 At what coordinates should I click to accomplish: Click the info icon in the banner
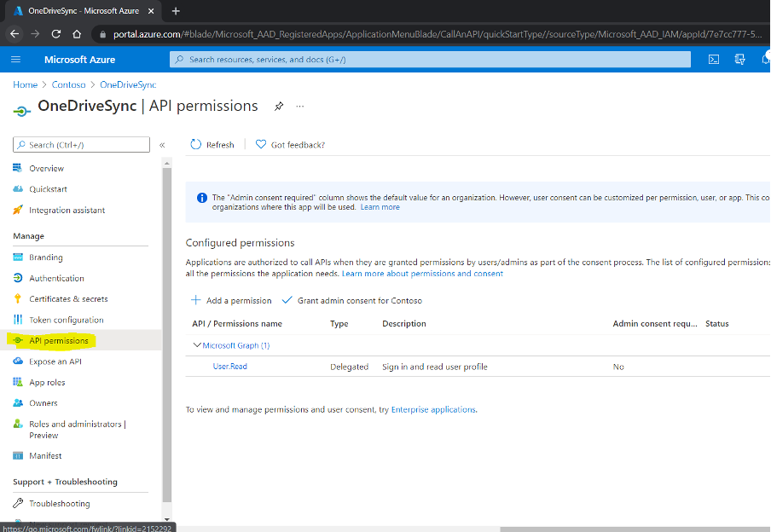[201, 198]
